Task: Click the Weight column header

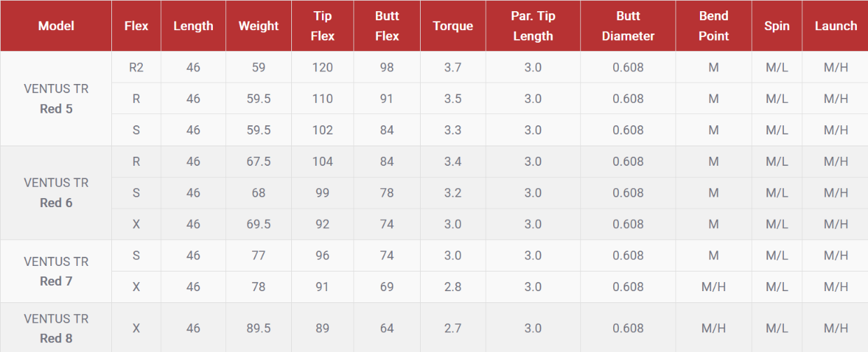Action: click(258, 26)
